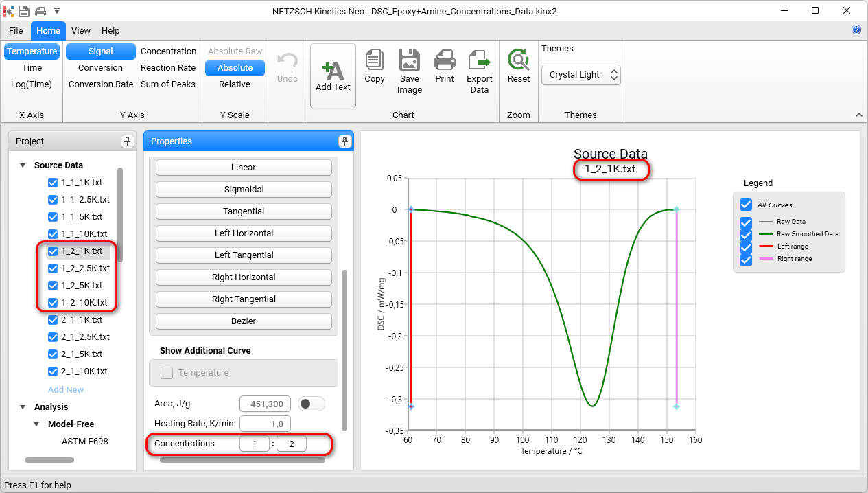Viewport: 868px width, 493px height.
Task: Click the Heating Rate input field
Action: 265,424
